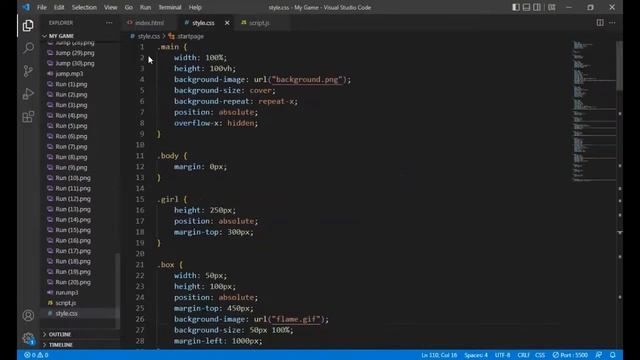640x360 pixels.
Task: Close the style.css tab
Action: (227, 23)
